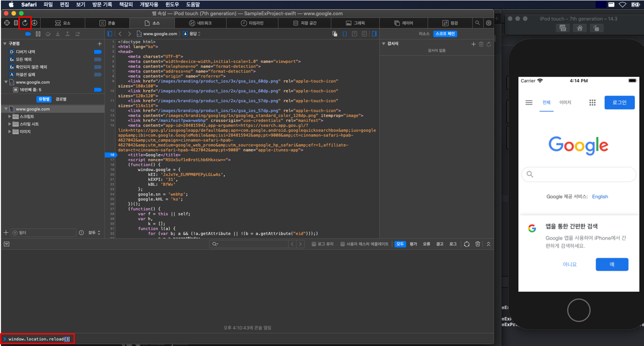Enable the 사용자 제스처 에뮬레이트 checkbox
Screen dimensions: 644x346
click(x=343, y=244)
